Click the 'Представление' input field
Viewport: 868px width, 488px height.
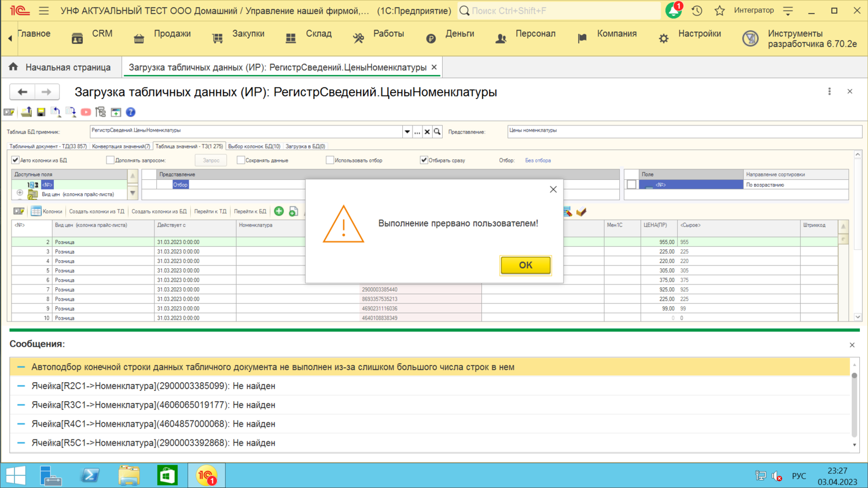tap(684, 131)
